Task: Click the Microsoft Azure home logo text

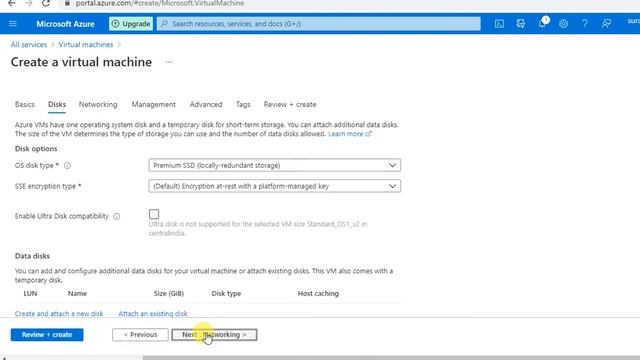Action: 65,24
